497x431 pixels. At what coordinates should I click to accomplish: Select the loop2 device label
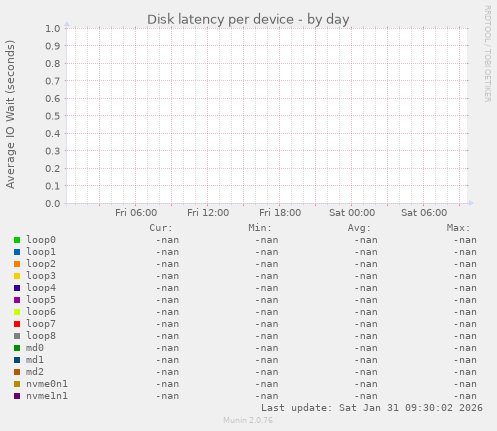tap(41, 264)
